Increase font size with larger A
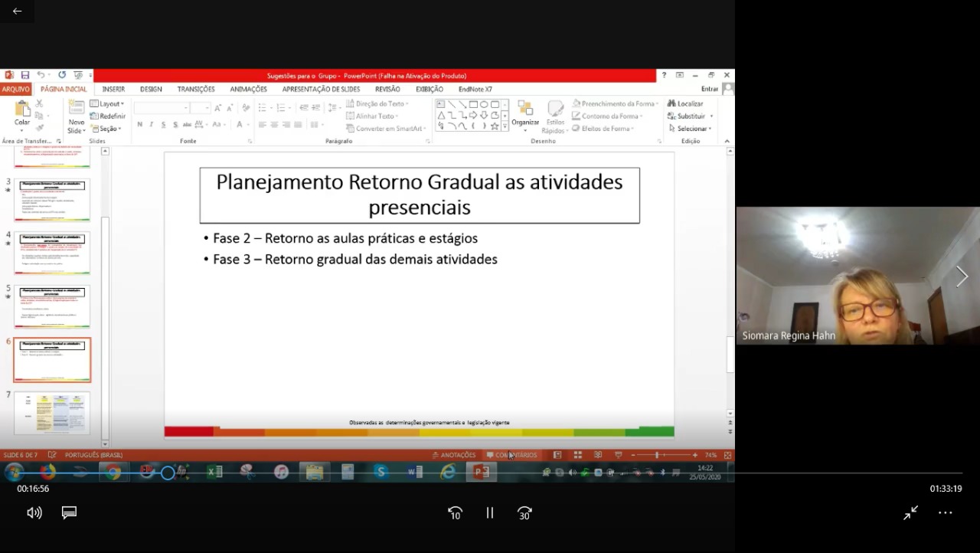The image size is (980, 553). (218, 108)
